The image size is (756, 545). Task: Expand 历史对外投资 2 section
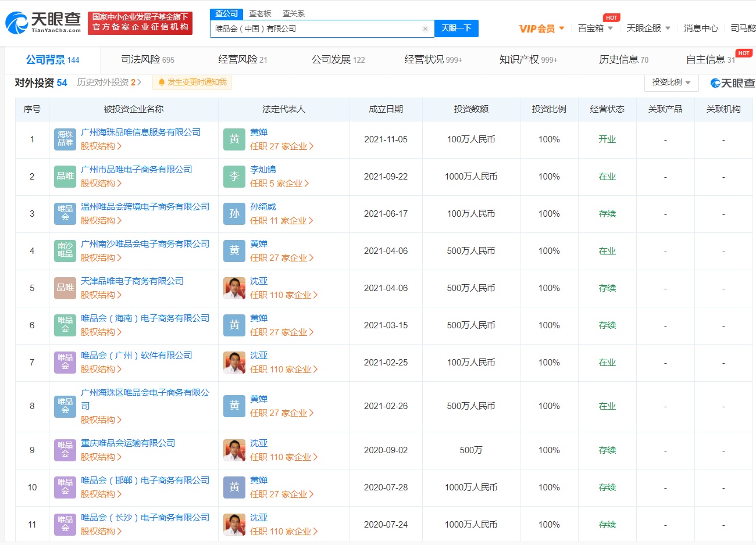(109, 83)
